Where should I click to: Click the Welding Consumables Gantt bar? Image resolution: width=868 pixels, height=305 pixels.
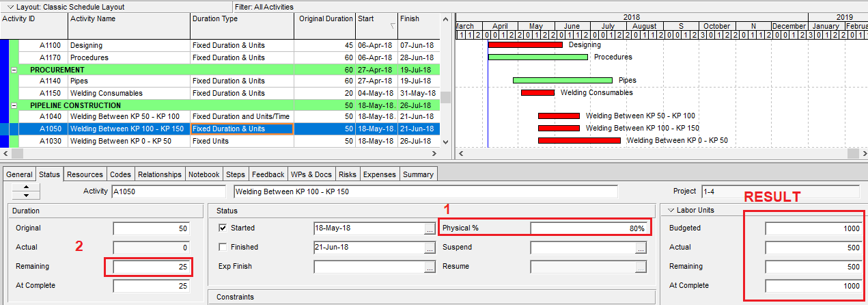pos(537,92)
